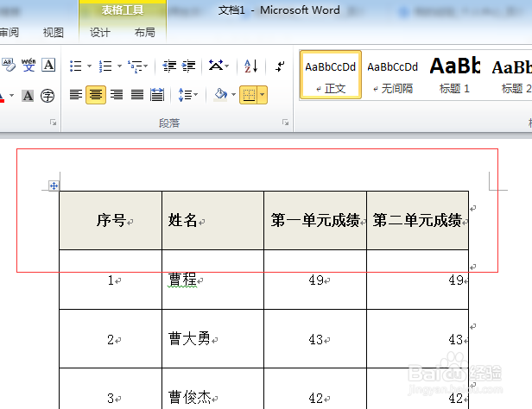Open the Asian layout (Chinese typography) menu
Screen dimensions: 532x409
click(x=218, y=65)
